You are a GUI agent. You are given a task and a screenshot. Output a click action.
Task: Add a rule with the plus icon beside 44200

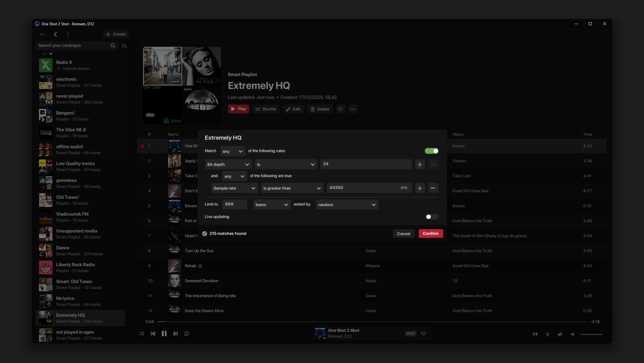(x=420, y=188)
